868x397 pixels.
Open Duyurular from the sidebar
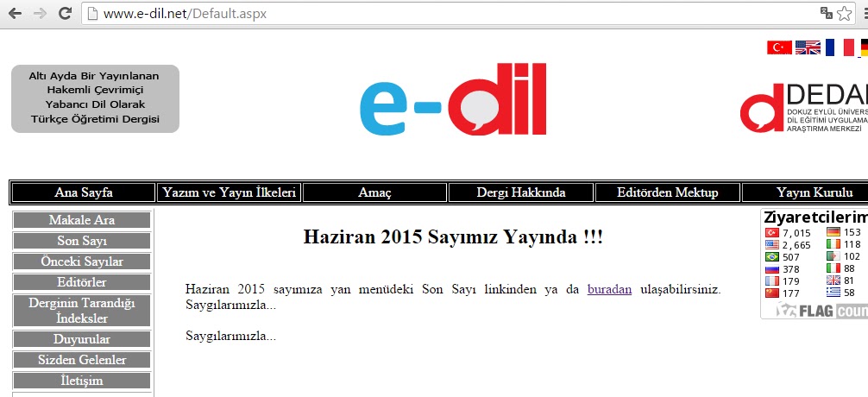coord(82,339)
